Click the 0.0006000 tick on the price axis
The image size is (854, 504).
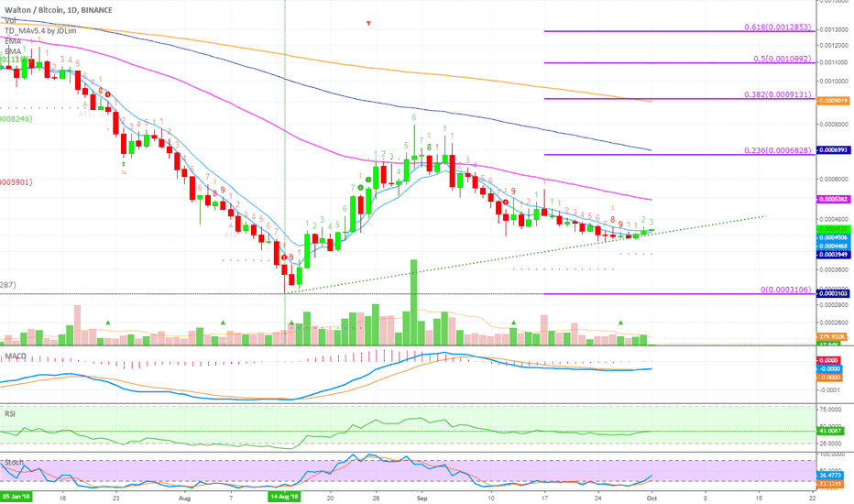[834, 180]
